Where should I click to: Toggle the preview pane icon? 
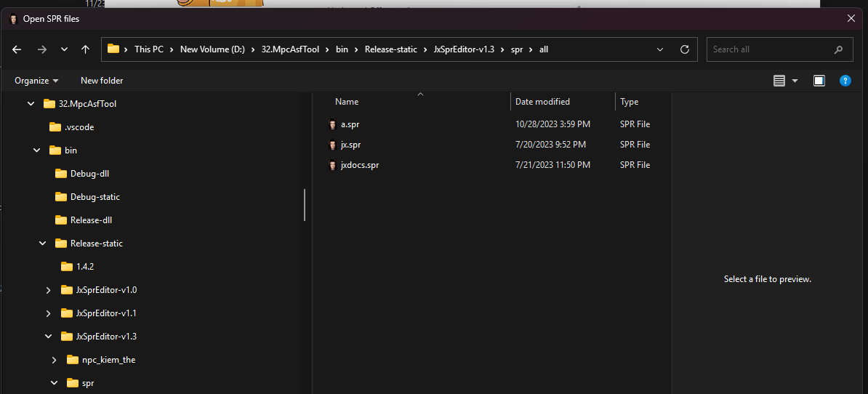(x=819, y=81)
